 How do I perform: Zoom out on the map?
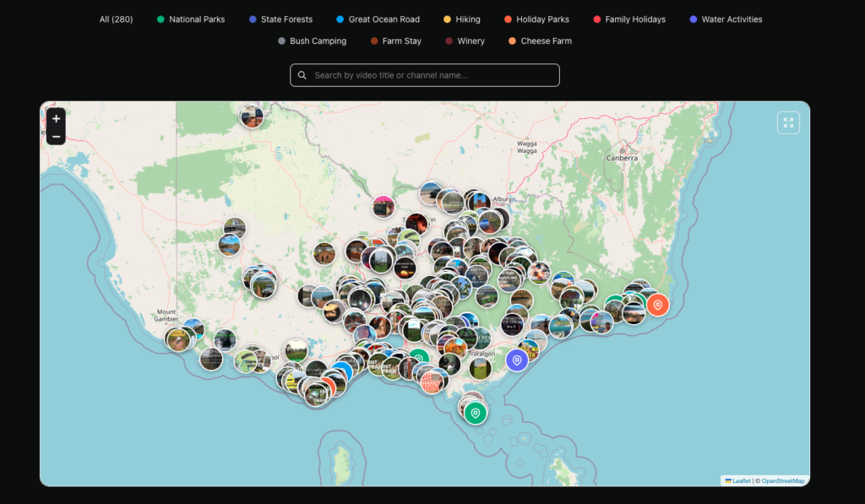[x=56, y=136]
